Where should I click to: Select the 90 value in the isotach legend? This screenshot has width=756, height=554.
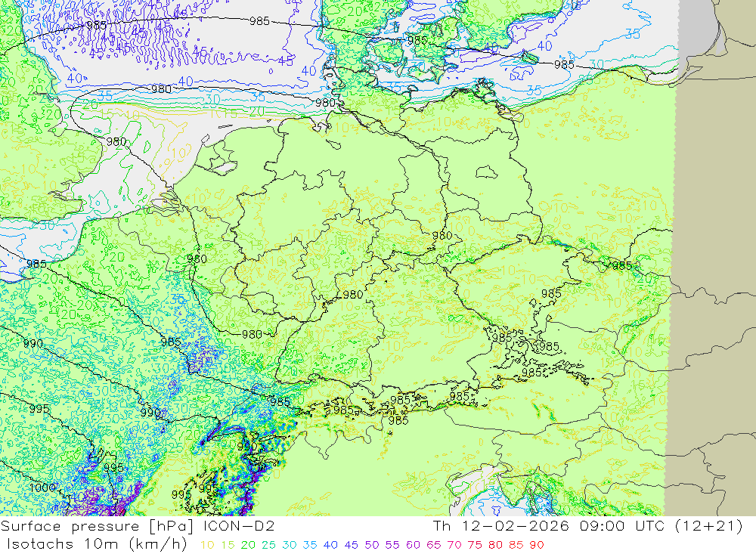coord(537,546)
